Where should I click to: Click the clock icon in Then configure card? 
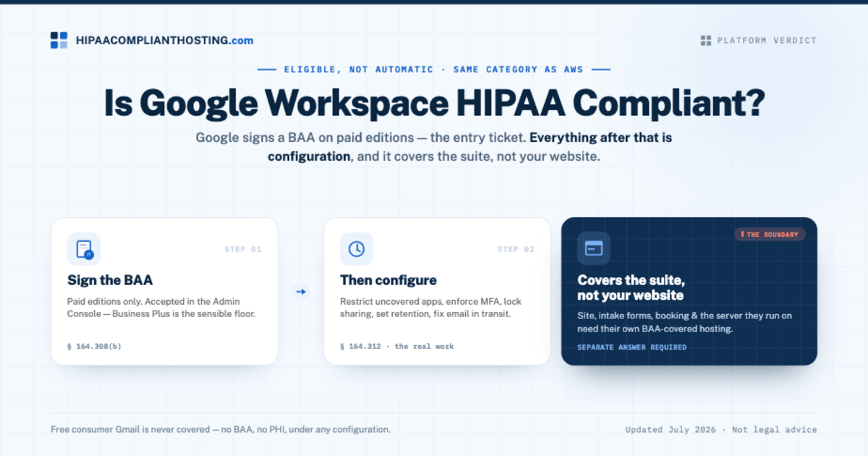(357, 249)
